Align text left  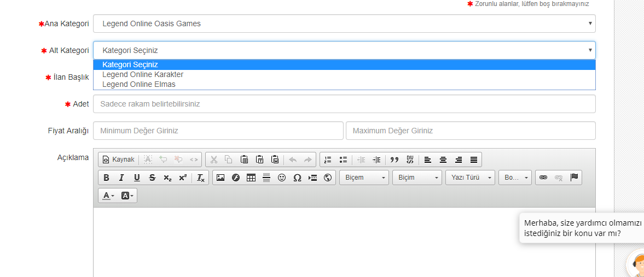click(x=427, y=160)
